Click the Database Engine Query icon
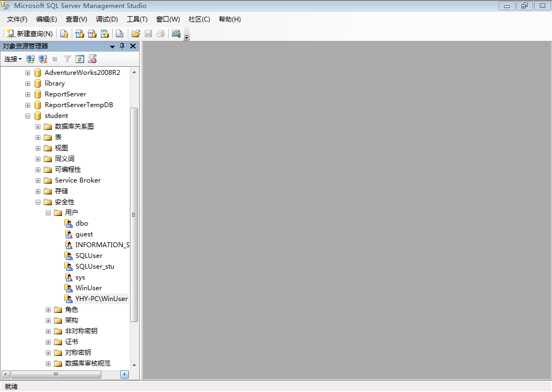The height and width of the screenshot is (392, 552). [x=64, y=34]
